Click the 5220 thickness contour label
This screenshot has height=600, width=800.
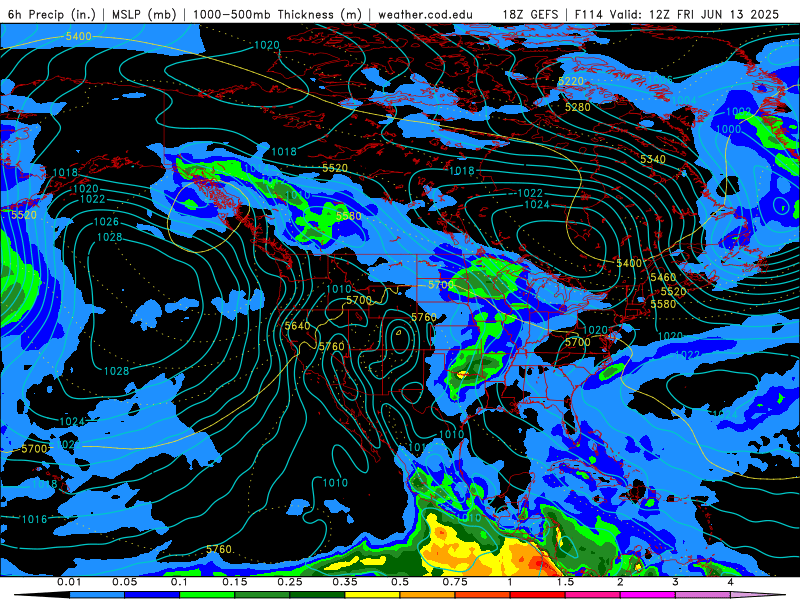[x=570, y=81]
